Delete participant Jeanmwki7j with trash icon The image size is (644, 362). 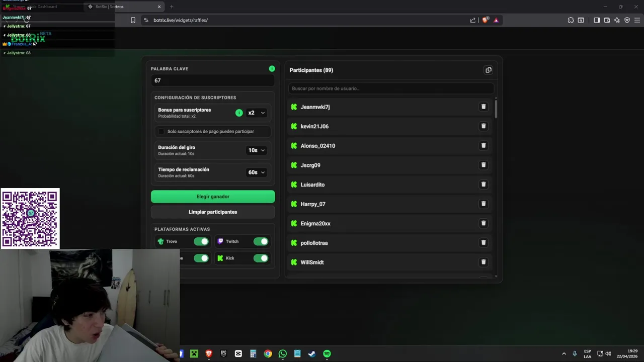tap(484, 107)
